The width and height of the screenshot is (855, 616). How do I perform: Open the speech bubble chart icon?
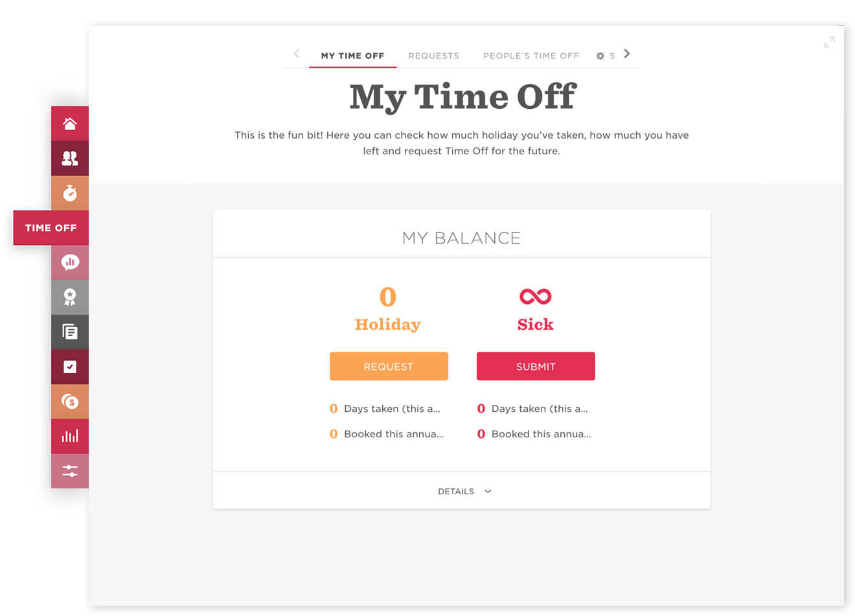[x=70, y=262]
